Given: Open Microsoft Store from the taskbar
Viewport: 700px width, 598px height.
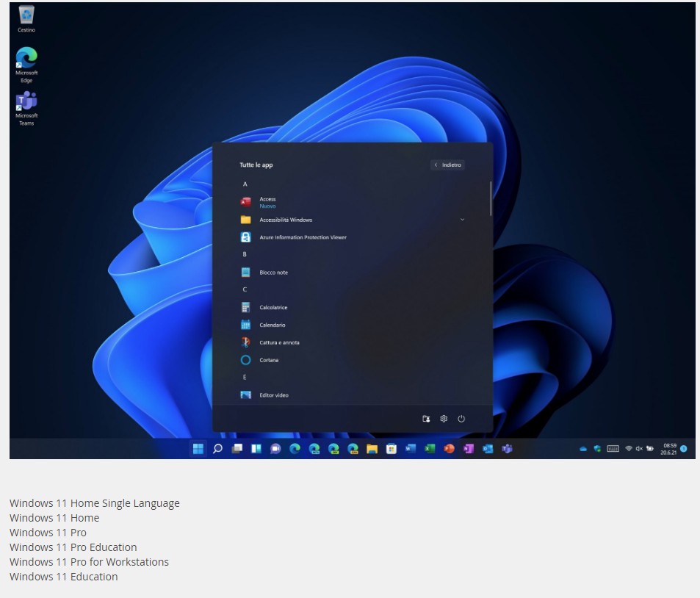Looking at the screenshot, I should pyautogui.click(x=392, y=448).
